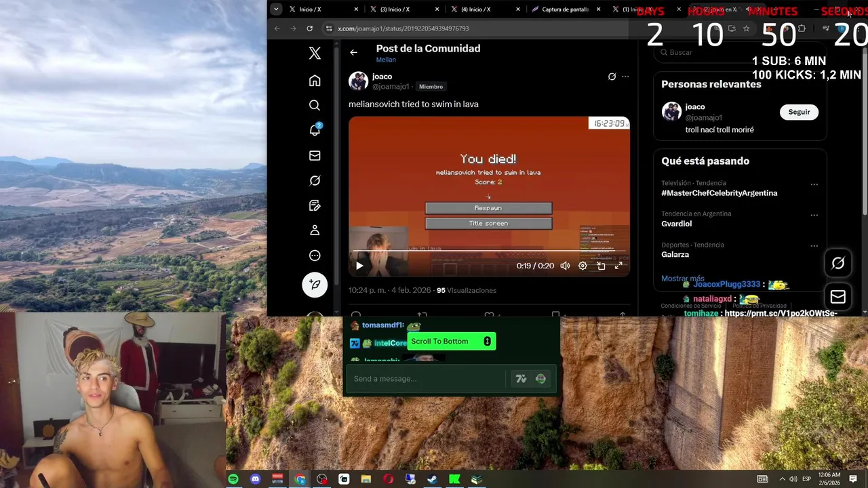Mute the video volume
Viewport: 868px width, 488px height.
[565, 266]
